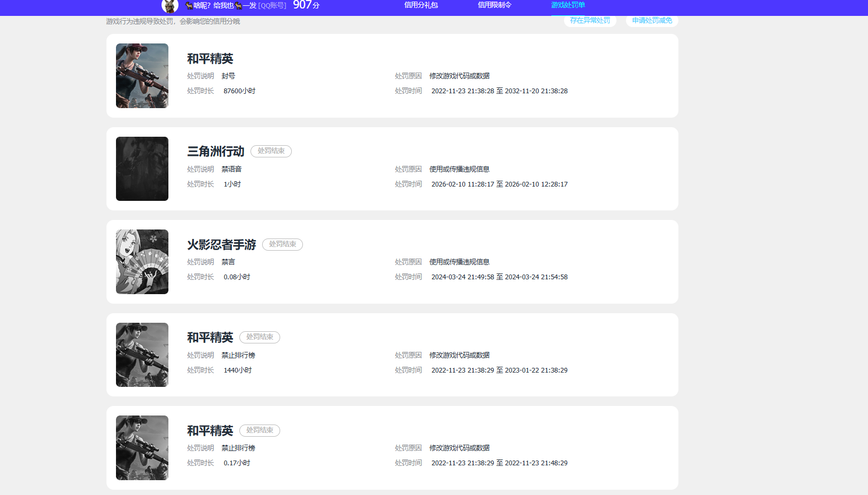This screenshot has height=495, width=868.
Task: Click the 1小时 duration value
Action: [232, 184]
